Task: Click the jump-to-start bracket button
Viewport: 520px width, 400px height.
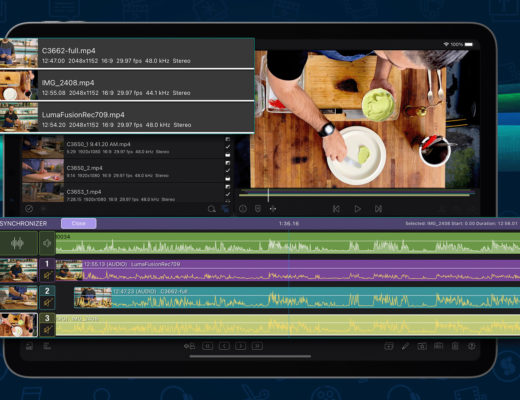Action: click(x=207, y=346)
